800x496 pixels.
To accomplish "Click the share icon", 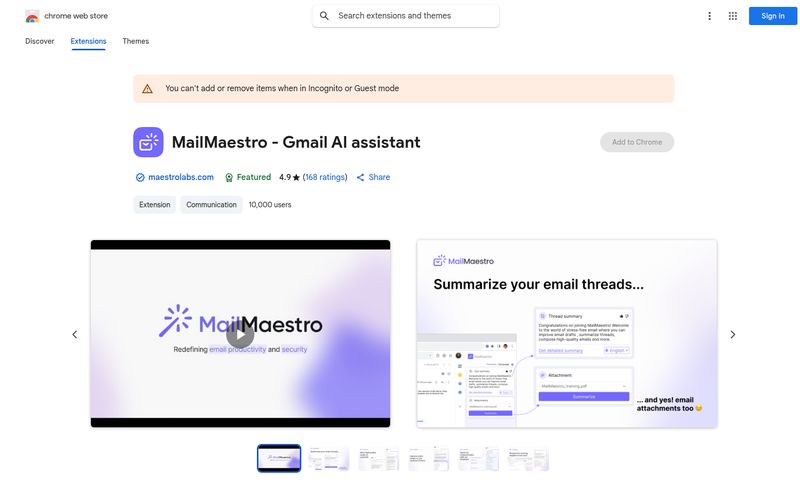I will [360, 178].
